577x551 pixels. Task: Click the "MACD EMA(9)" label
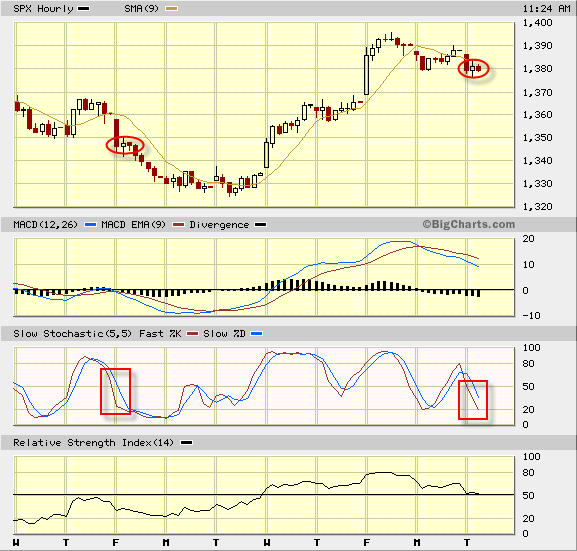[x=133, y=225]
